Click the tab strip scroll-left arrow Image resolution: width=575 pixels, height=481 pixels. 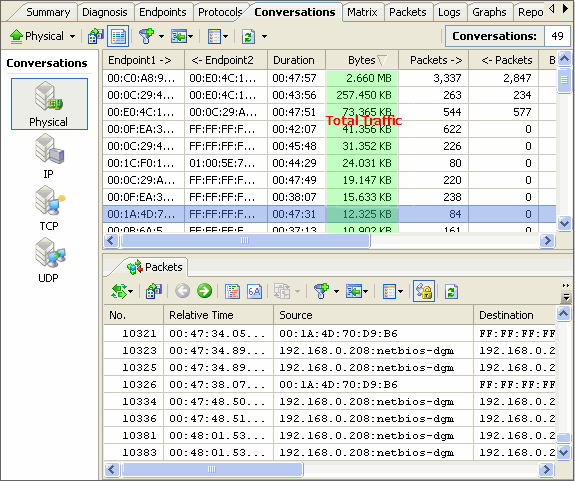pos(552,8)
